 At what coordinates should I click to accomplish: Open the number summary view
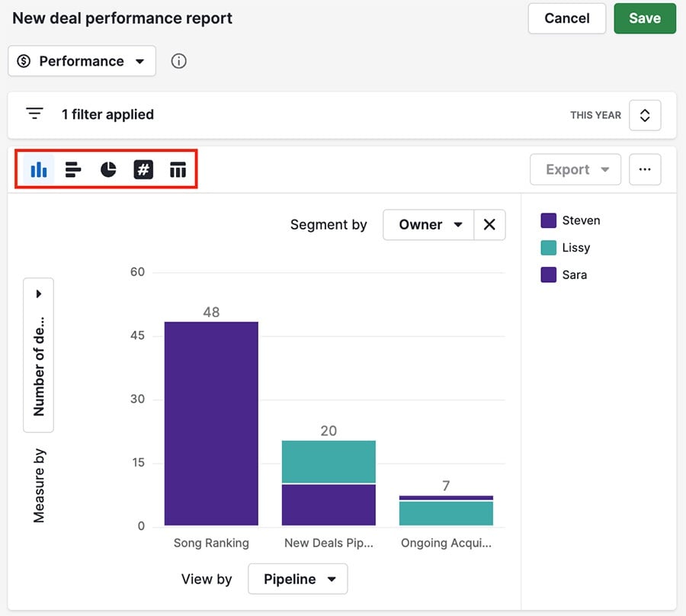coord(143,169)
